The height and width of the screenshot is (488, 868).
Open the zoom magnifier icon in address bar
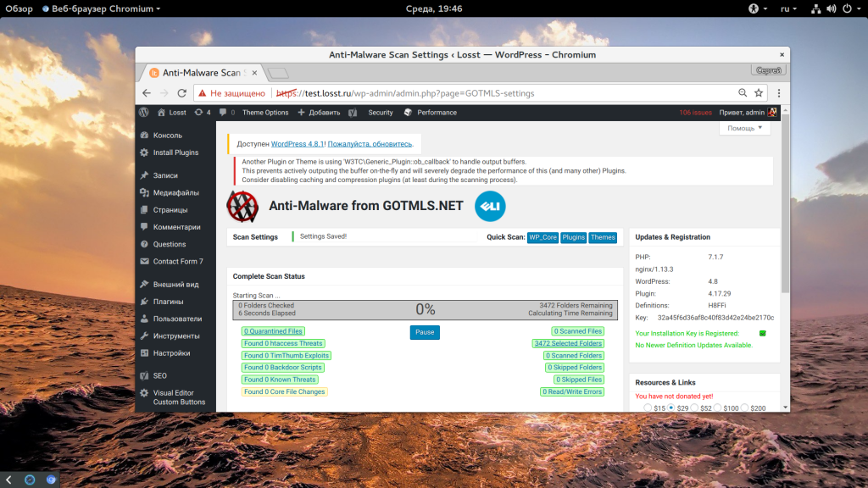tap(743, 93)
